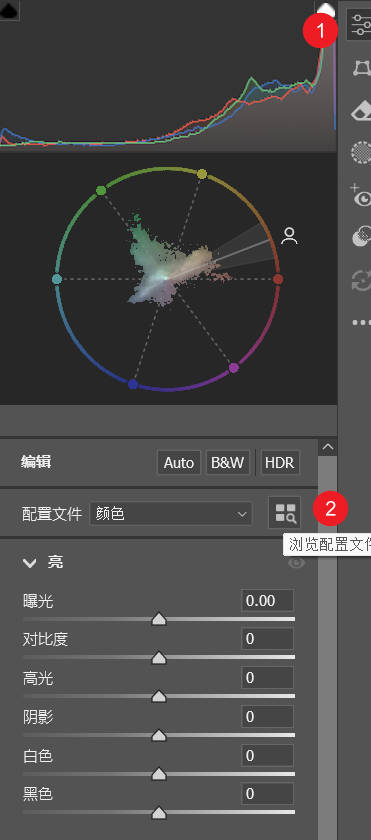Select the Geometry transform tool icon
Screen dimensions: 371x840
pyautogui.click(x=361, y=69)
